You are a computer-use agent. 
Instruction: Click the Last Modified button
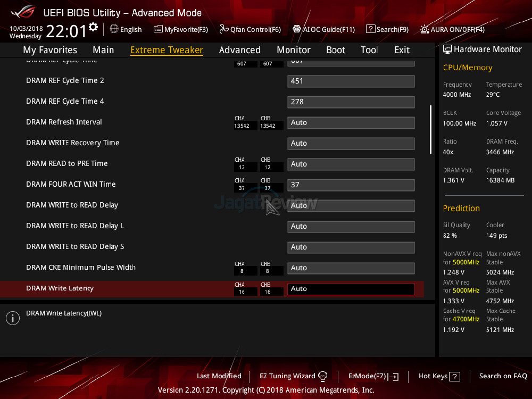pos(219,376)
